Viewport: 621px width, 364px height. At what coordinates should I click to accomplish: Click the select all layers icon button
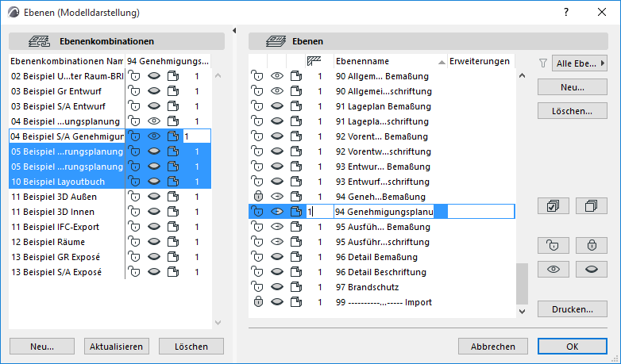(553, 206)
